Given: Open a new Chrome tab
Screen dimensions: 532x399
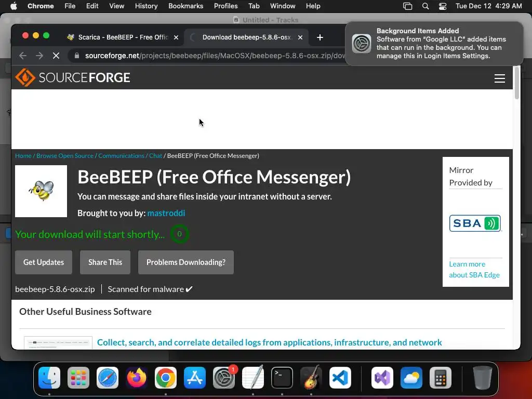Looking at the screenshot, I should [x=320, y=37].
